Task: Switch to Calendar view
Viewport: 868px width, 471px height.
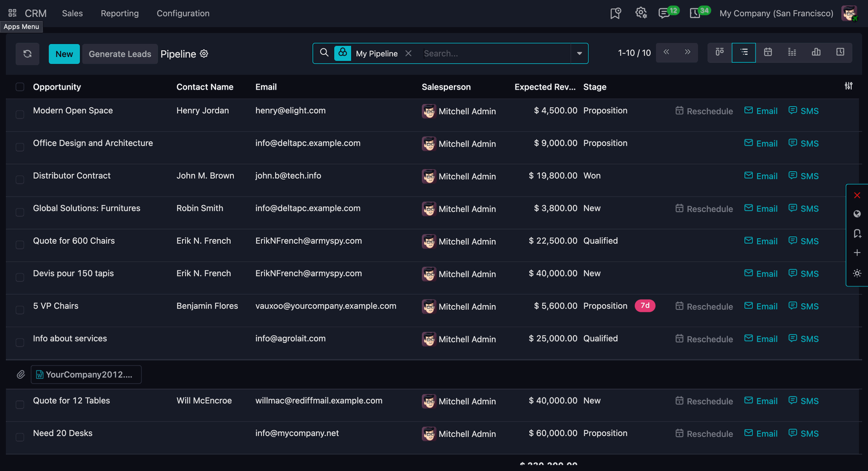Action: (x=768, y=52)
